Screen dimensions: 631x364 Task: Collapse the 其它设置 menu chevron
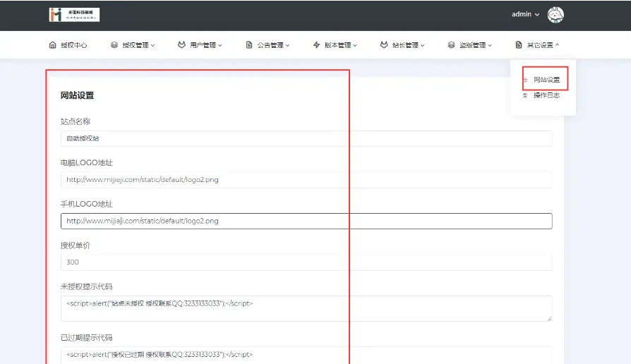coord(557,45)
